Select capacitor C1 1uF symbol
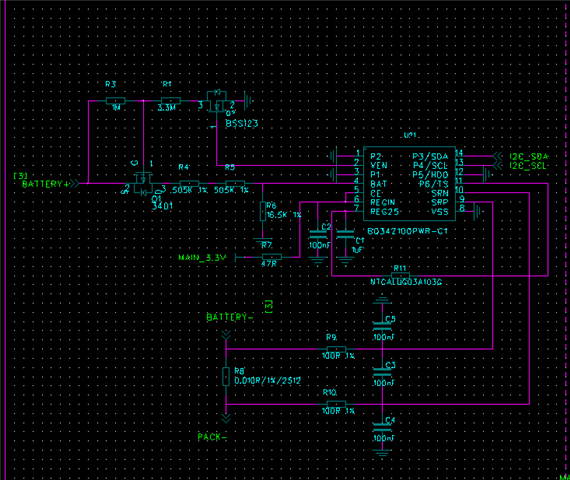The image size is (570, 480). 345,234
